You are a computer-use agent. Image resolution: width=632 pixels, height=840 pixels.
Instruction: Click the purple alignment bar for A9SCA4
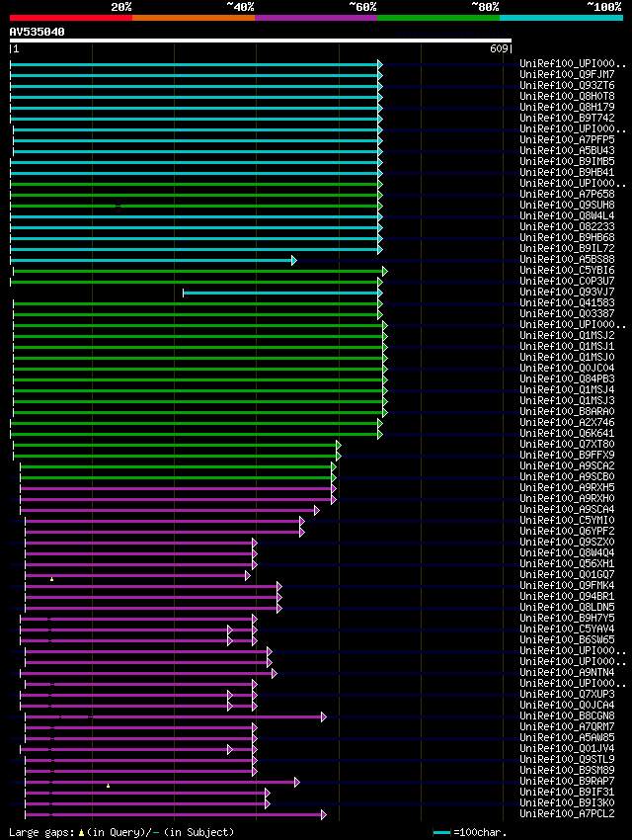[x=169, y=511]
